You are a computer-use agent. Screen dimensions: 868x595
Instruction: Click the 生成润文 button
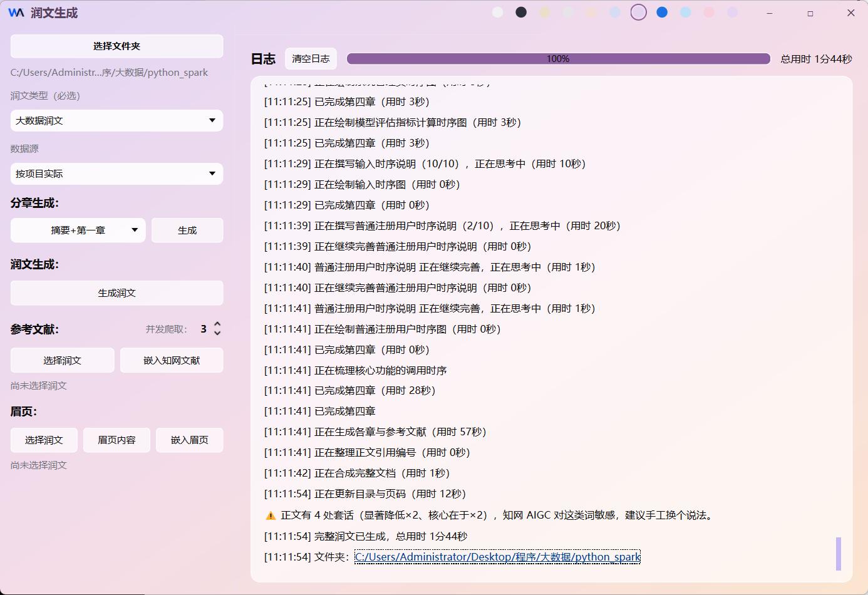click(x=117, y=292)
